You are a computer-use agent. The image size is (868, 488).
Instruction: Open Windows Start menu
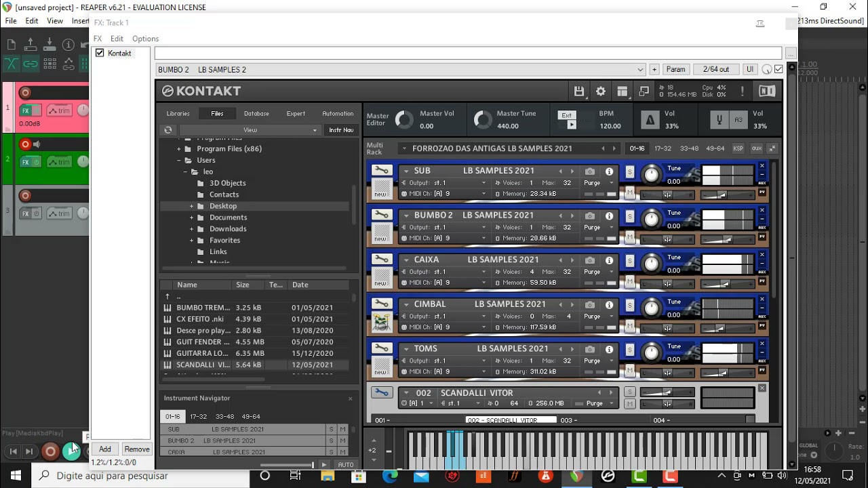click(16, 476)
